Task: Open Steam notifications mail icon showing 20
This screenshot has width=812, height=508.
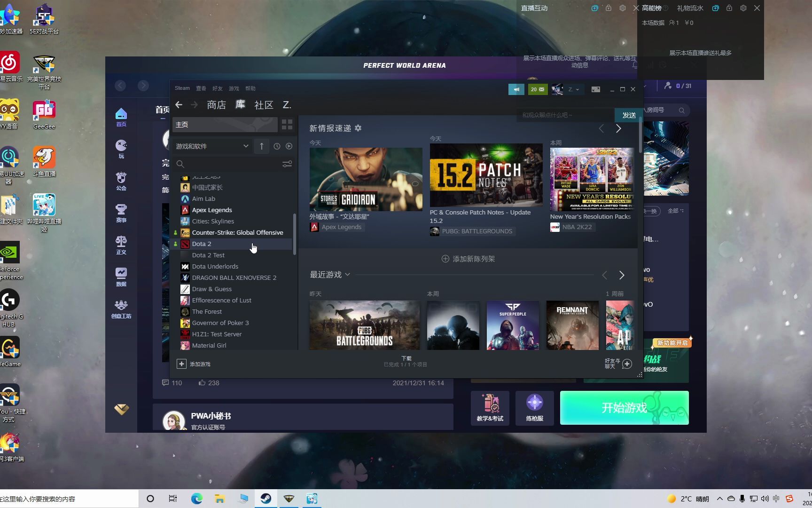Action: pyautogui.click(x=537, y=89)
